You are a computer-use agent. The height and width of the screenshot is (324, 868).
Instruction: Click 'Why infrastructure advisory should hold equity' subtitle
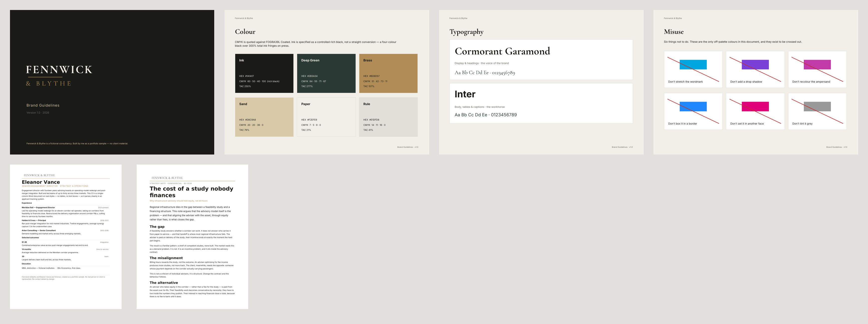point(179,201)
